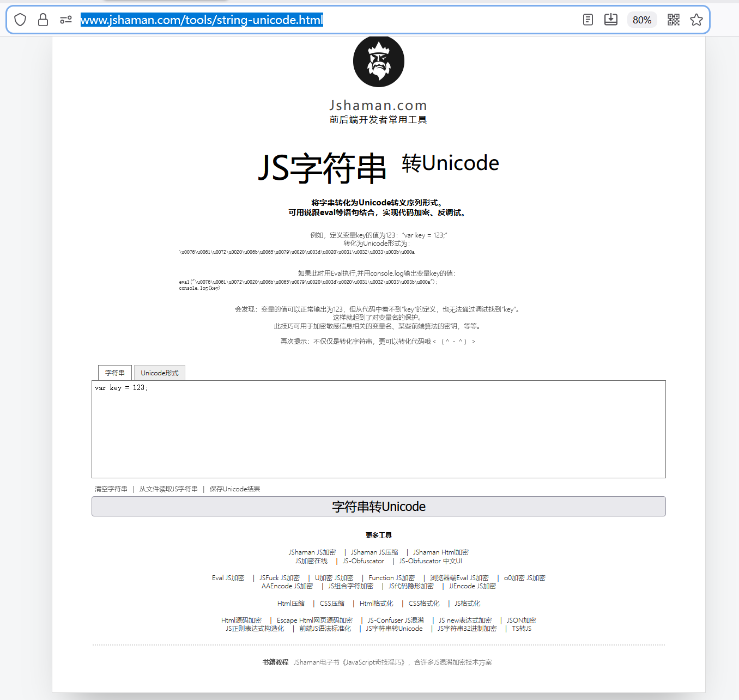The width and height of the screenshot is (739, 700).
Task: Open JS字符串转Unicode footer link
Action: coord(394,629)
